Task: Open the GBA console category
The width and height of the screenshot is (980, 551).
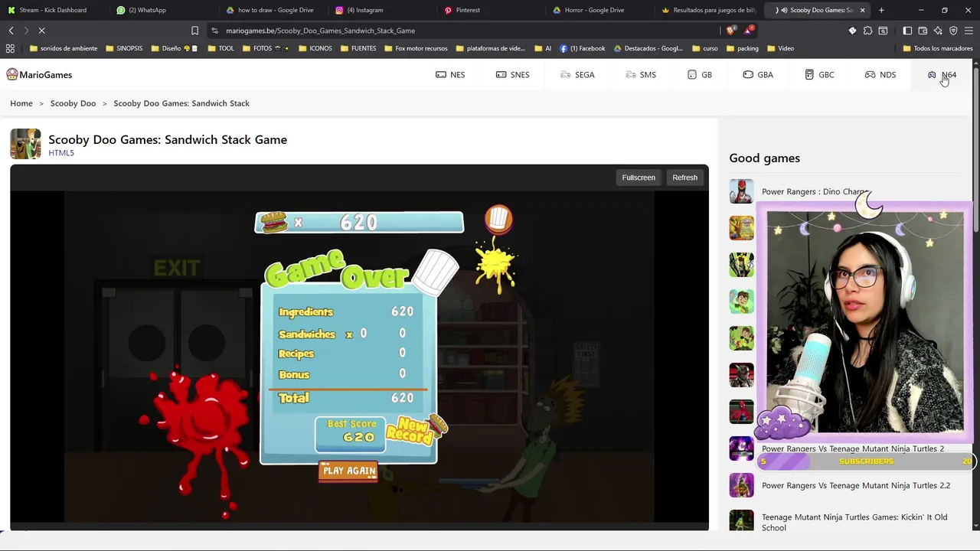Action: pos(758,74)
